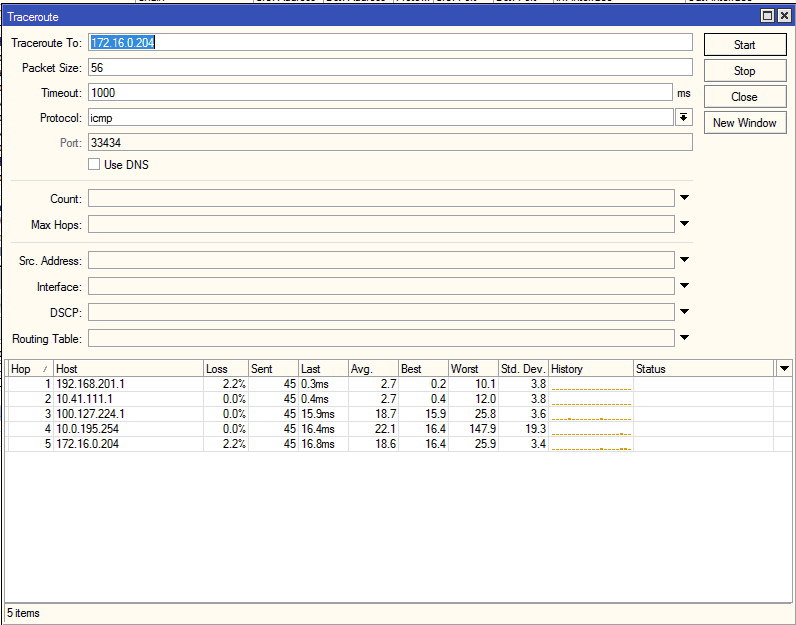This screenshot has height=625, width=796.
Task: Click the 19.3 std. dev. cell
Action: pyautogui.click(x=523, y=429)
